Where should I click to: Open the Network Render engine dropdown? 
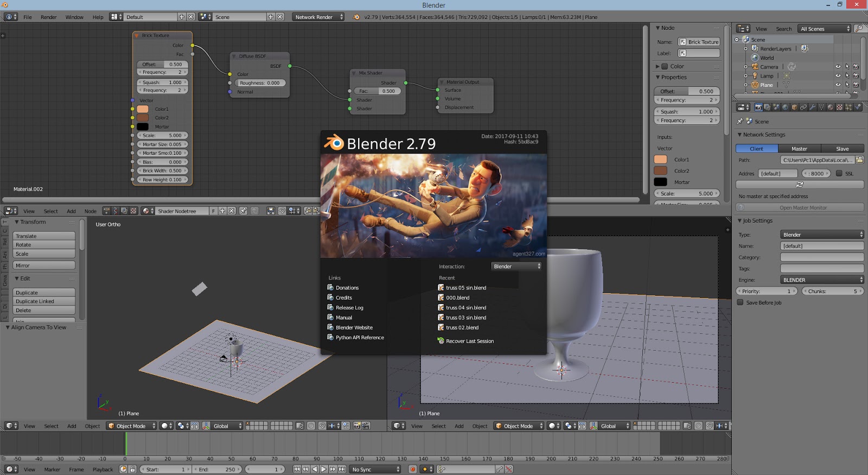pos(318,17)
